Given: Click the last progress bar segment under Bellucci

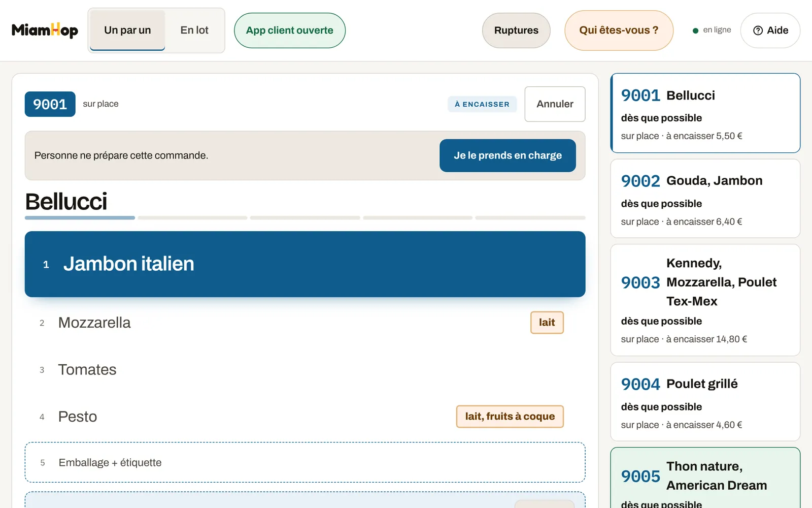Looking at the screenshot, I should point(530,218).
